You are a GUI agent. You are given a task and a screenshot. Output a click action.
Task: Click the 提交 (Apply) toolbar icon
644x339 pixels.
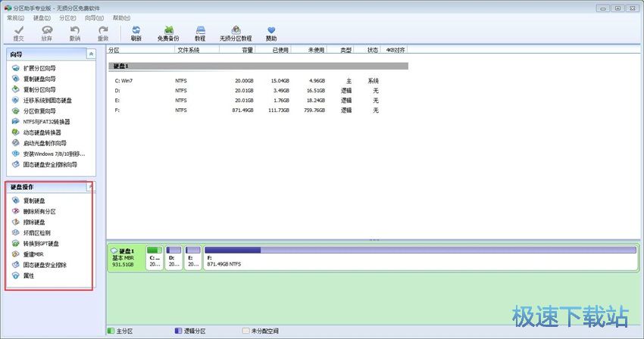pyautogui.click(x=18, y=33)
